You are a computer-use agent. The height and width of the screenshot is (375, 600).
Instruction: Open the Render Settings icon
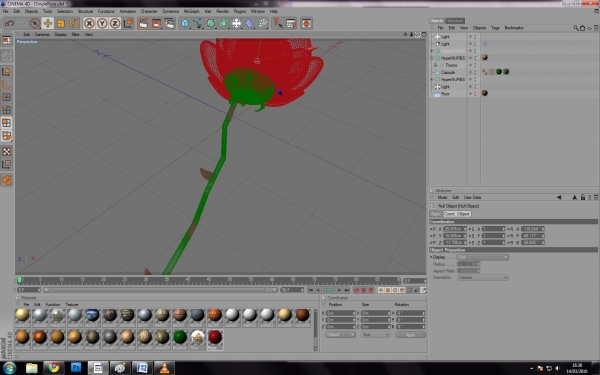(x=170, y=23)
